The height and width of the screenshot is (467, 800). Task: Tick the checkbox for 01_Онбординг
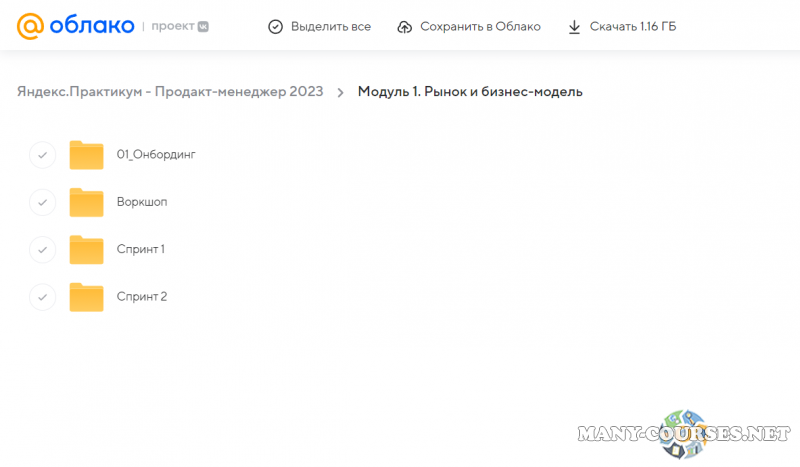coord(42,155)
